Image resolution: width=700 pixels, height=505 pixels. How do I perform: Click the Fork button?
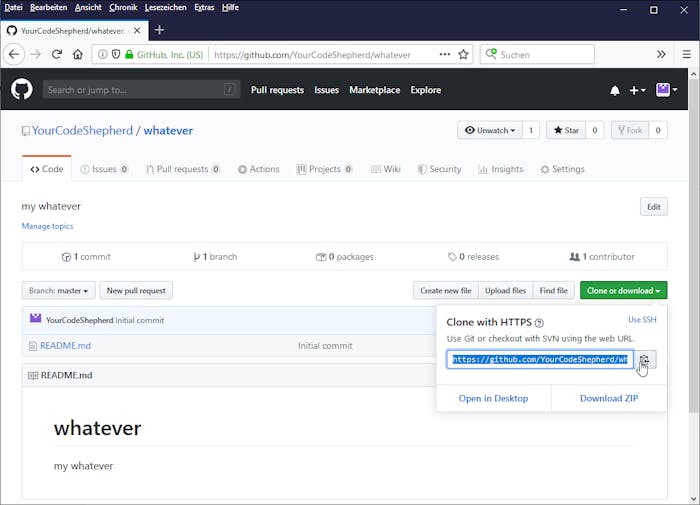630,130
